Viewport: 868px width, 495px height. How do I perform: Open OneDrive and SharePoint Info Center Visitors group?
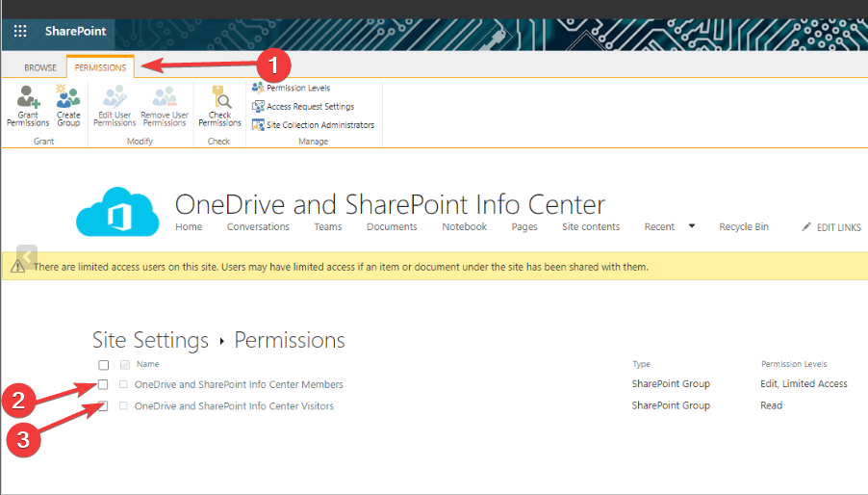[234, 405]
